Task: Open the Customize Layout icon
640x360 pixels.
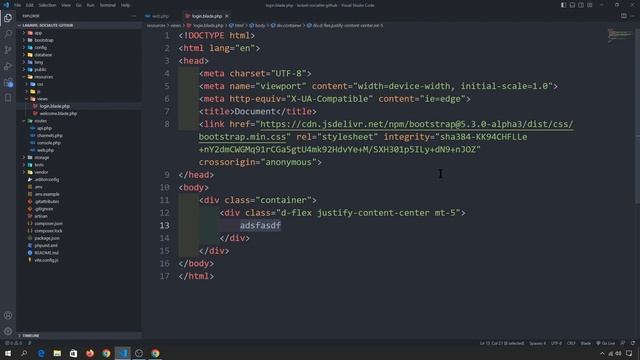Action: [x=590, y=5]
